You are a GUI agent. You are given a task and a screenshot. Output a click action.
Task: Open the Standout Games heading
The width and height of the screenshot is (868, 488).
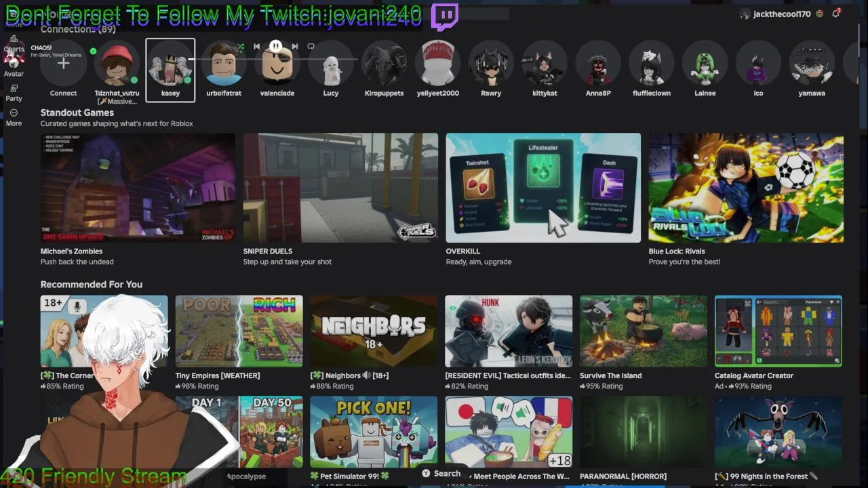pos(77,113)
